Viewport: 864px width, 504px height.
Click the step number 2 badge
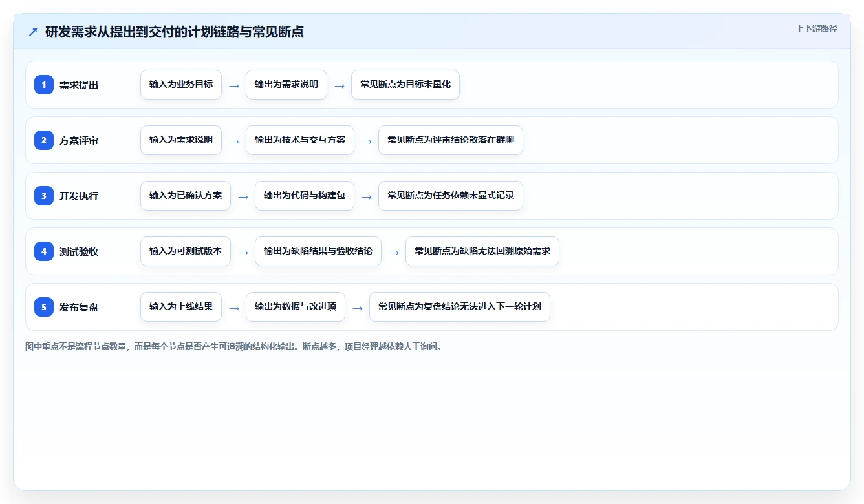(x=44, y=140)
